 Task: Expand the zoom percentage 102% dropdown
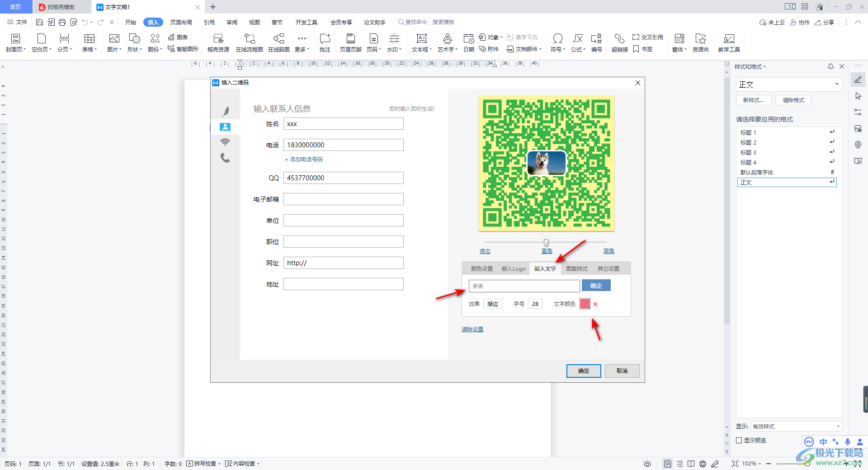click(751, 464)
